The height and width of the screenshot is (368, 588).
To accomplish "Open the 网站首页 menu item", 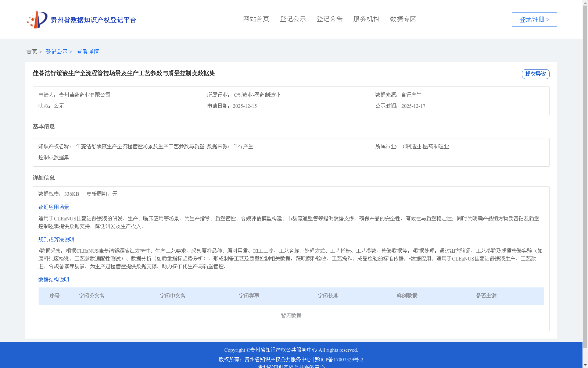I will (256, 19).
